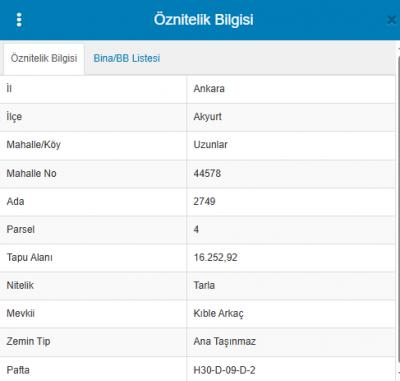The height and width of the screenshot is (381, 400).
Task: Click the Zemin Tip label
Action: coord(28,341)
